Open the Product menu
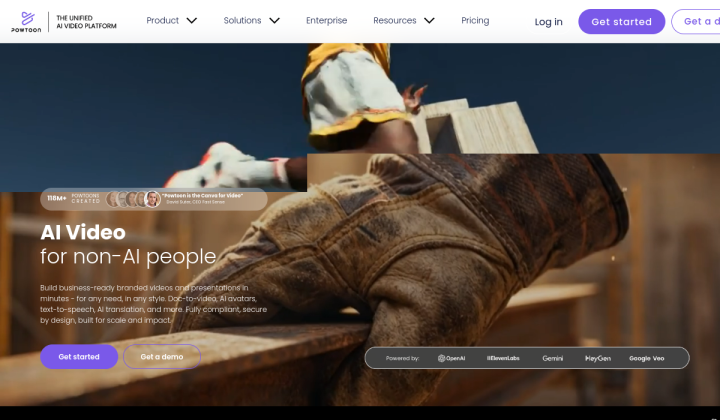 163,21
